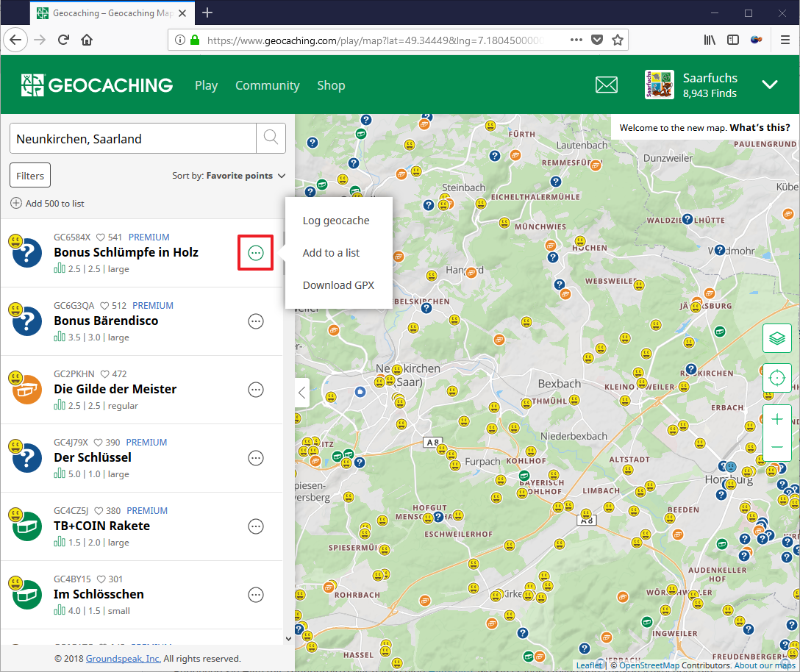Open the Shop menu
The height and width of the screenshot is (672, 800).
331,85
